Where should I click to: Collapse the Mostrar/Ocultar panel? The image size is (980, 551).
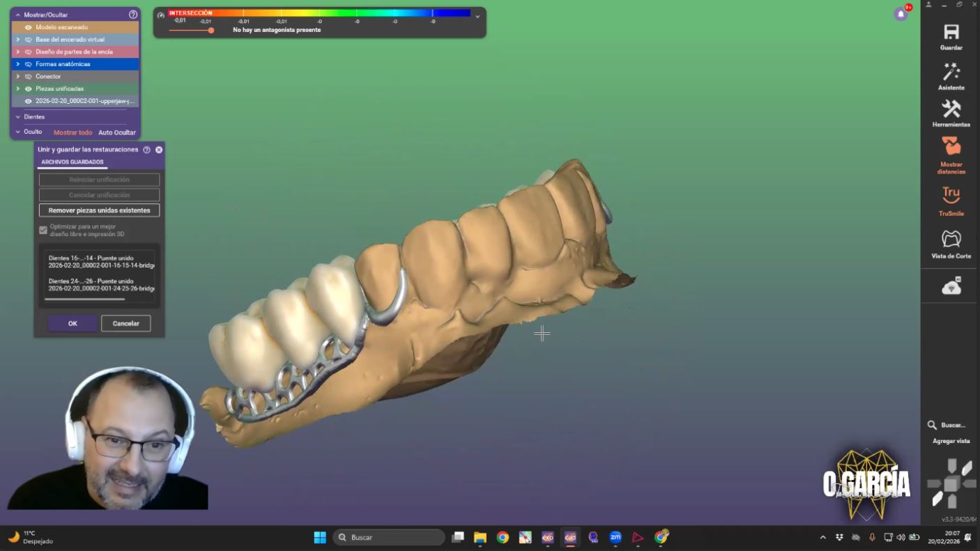pyautogui.click(x=18, y=15)
